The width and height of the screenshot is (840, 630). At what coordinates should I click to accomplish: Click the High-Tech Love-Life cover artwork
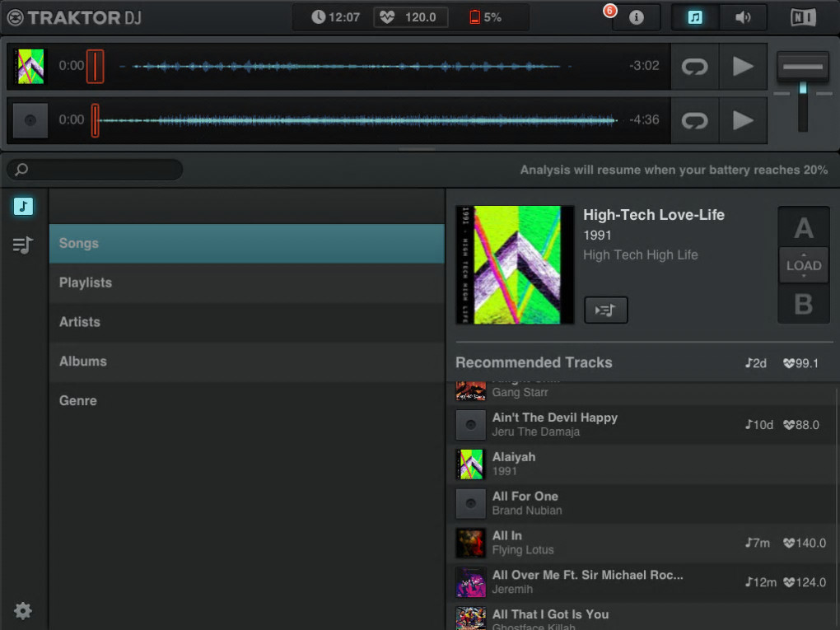(x=515, y=264)
